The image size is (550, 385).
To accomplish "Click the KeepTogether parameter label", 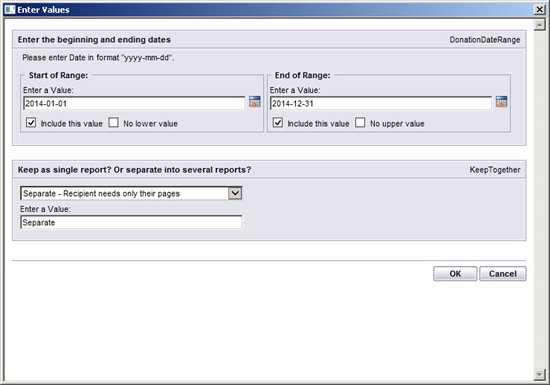I will [495, 170].
